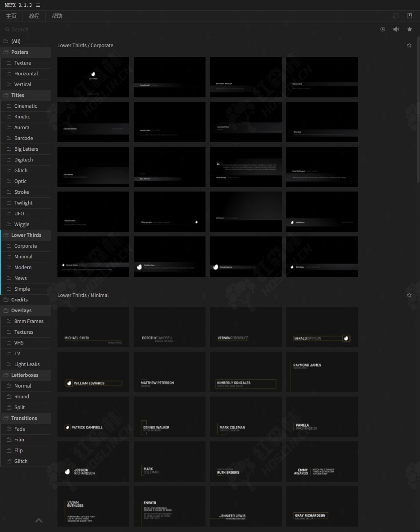
Task: Select the Digitech category
Action: point(26,160)
